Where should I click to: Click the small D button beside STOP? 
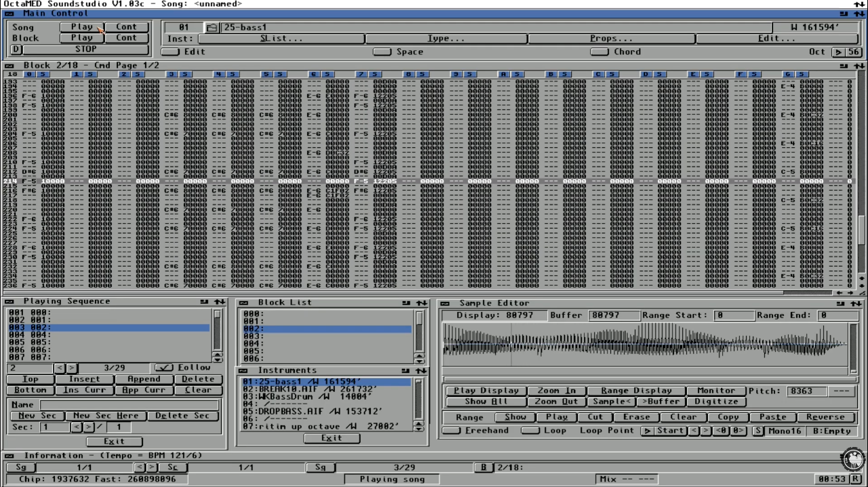(17, 50)
